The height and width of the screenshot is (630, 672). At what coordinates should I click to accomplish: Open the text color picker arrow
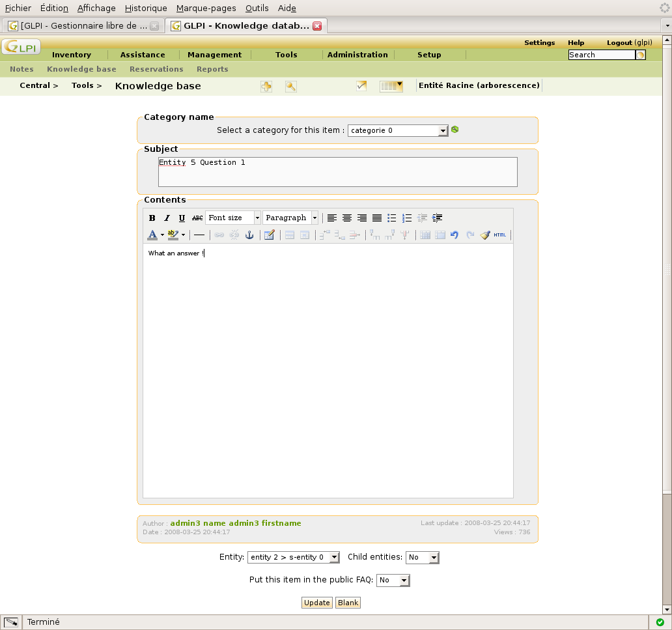[x=162, y=235]
